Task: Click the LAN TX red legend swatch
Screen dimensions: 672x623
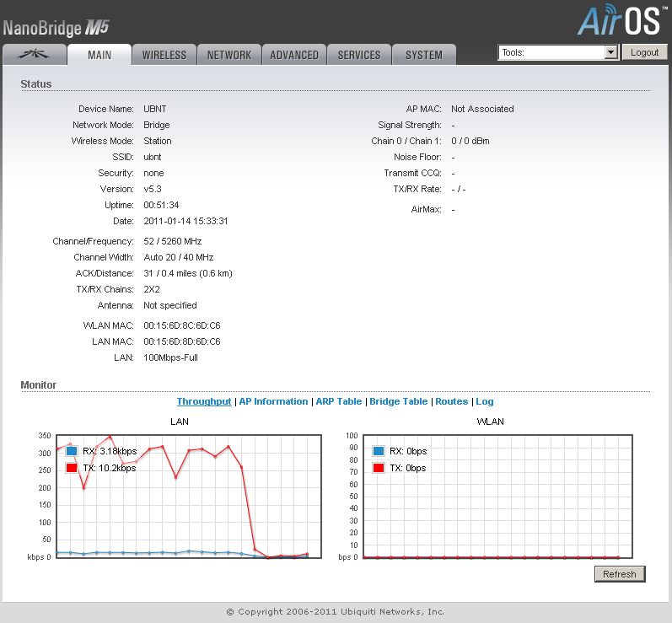Action: (x=72, y=468)
